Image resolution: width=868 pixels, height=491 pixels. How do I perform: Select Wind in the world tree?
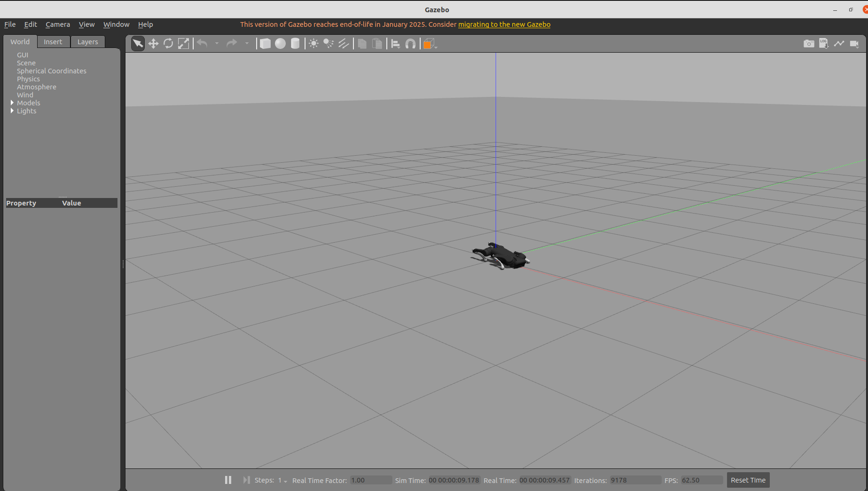[x=25, y=95]
